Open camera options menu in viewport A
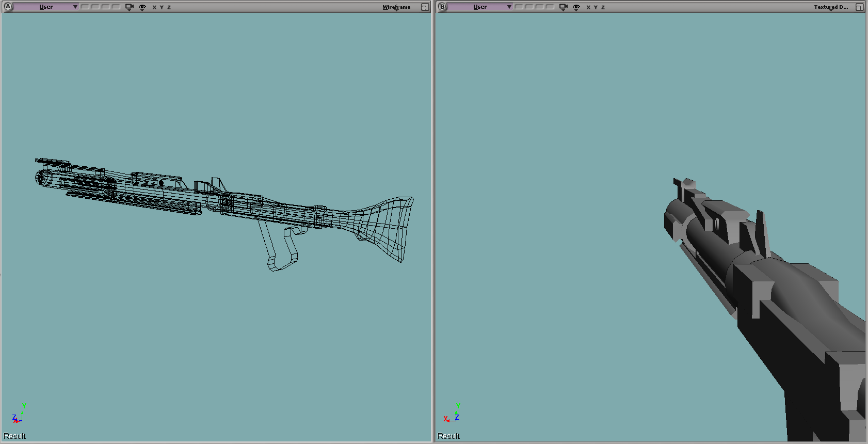 click(130, 7)
